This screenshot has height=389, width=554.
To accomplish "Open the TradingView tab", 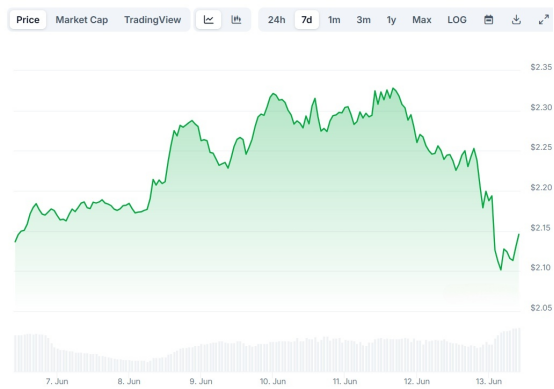I will 153,19.
